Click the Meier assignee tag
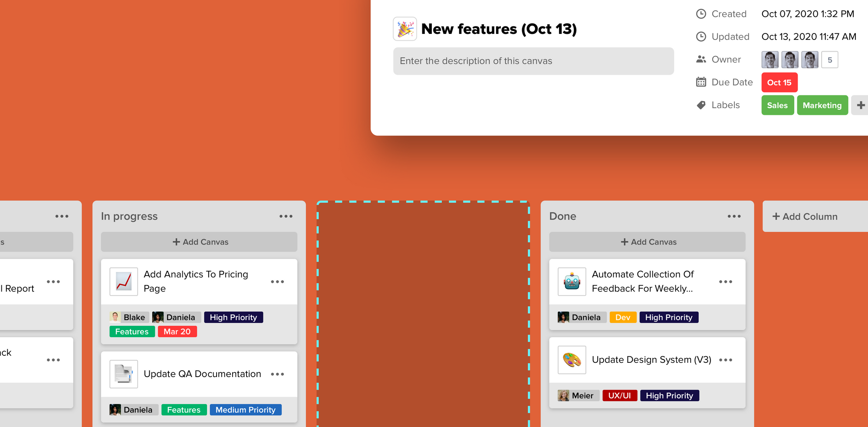This screenshot has width=868, height=427. [x=579, y=395]
